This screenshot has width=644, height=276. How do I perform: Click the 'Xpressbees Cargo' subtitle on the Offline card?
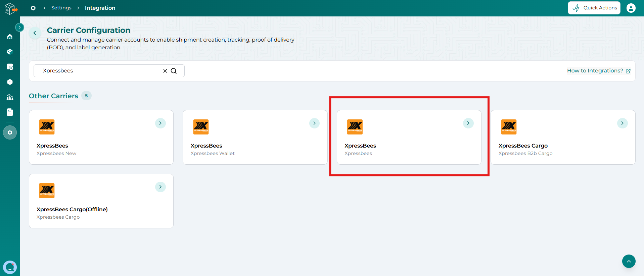(x=58, y=217)
